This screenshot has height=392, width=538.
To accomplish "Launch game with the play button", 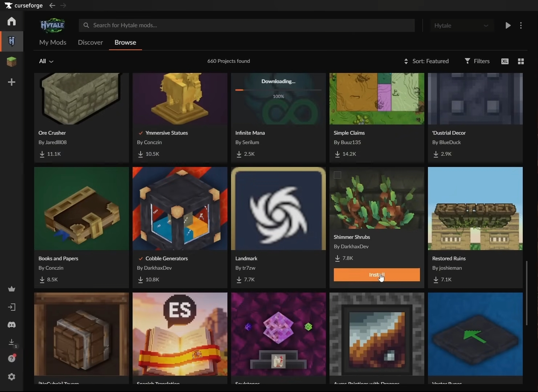I will (508, 25).
